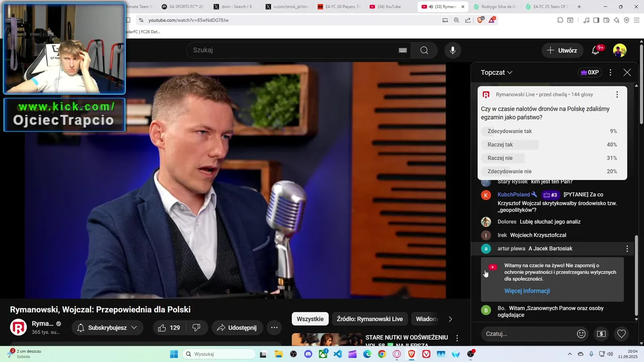Open Discord from the taskbar

pyautogui.click(x=308, y=354)
